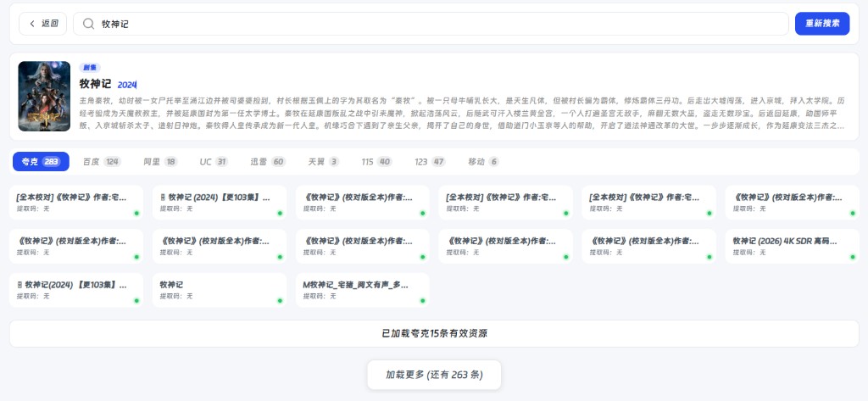Select the 迅雷 60 tab
The width and height of the screenshot is (868, 401).
click(268, 162)
